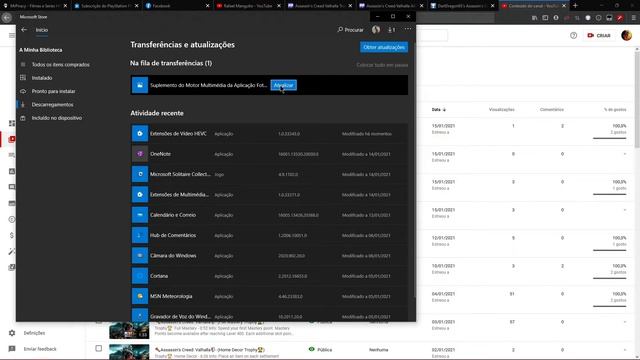Select Pronto para instalar in sidebar
This screenshot has width=640, height=360.
coord(53,91)
